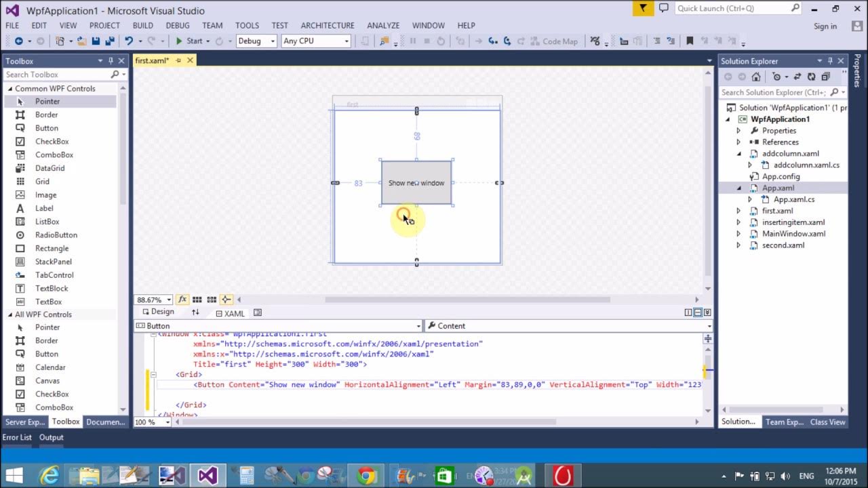Expand the first.xaml node
This screenshot has width=868, height=488.
[739, 211]
